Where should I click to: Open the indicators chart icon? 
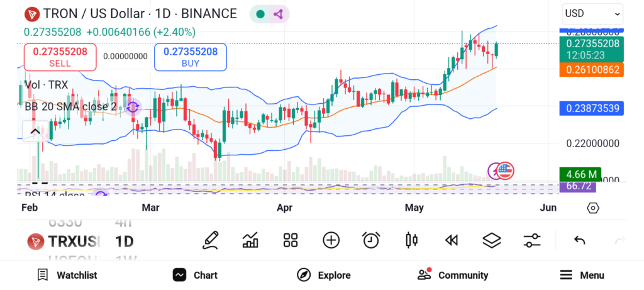[x=251, y=240]
